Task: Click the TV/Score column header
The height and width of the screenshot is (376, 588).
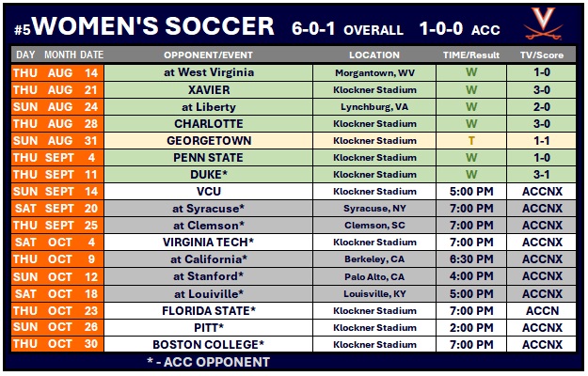Action: point(542,55)
